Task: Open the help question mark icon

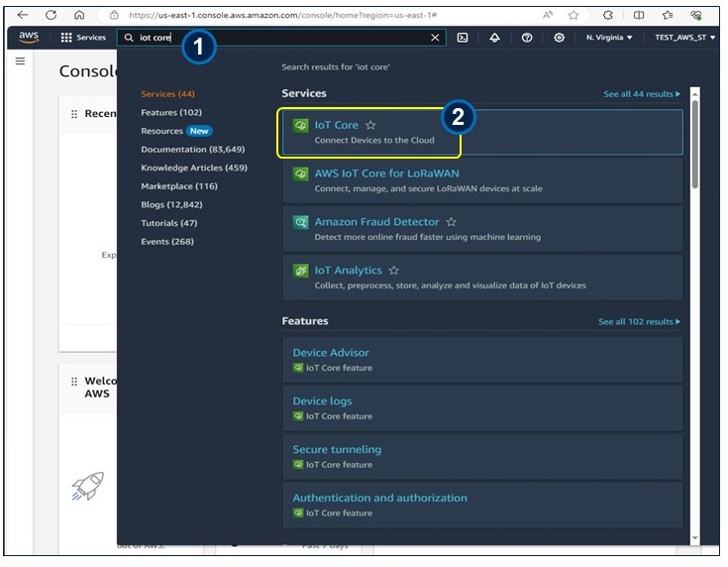Action: click(527, 38)
